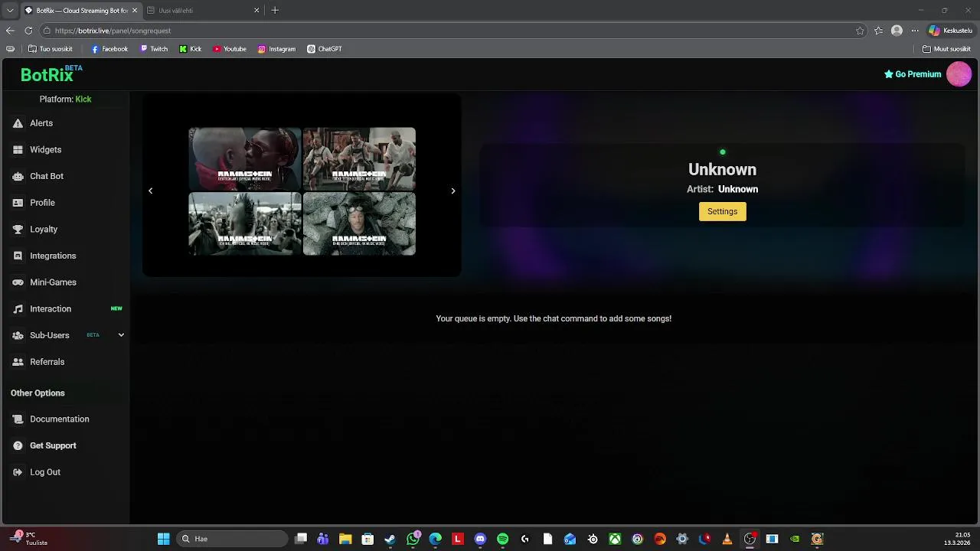Open VLC from the taskbar

pos(727,539)
